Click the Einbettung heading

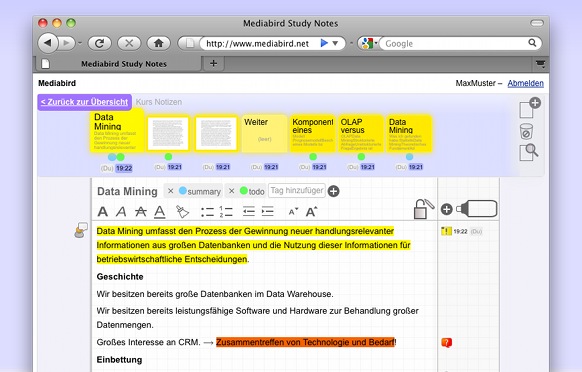[119, 360]
